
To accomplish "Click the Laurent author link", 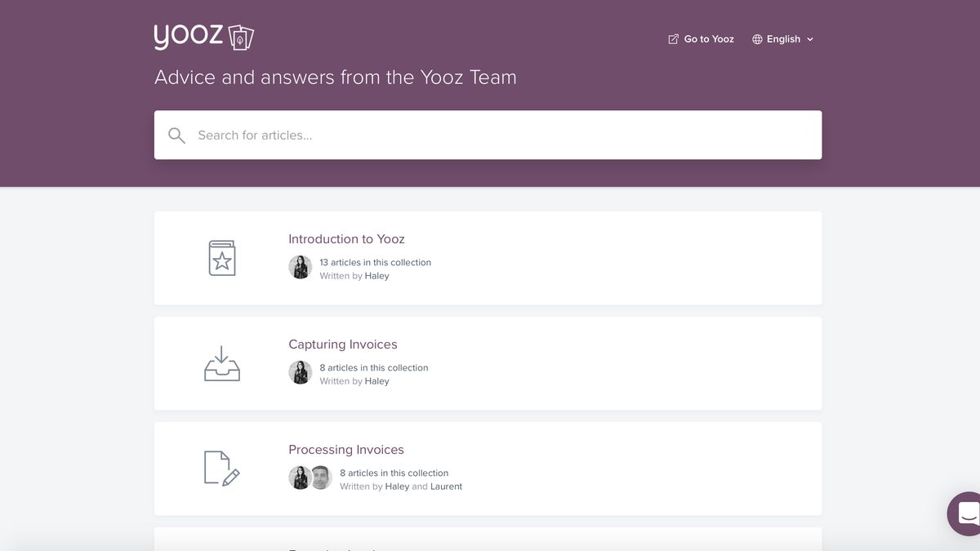I will click(446, 486).
